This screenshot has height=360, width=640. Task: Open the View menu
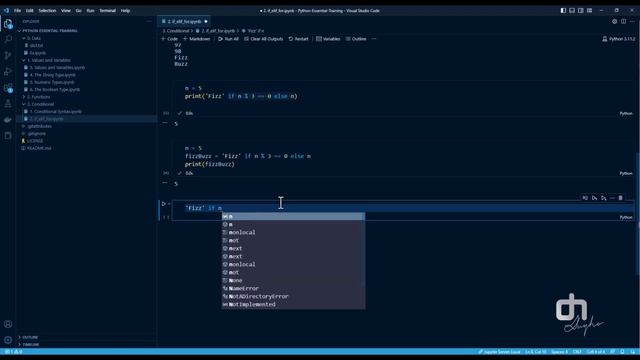point(66,11)
